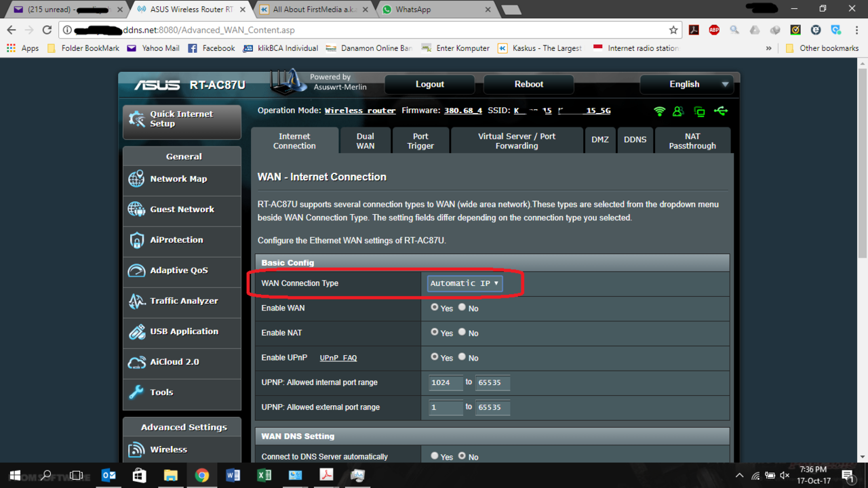Screen dimensions: 868x488
Task: Open AiProtection via its lock icon
Action: pyautogui.click(x=136, y=240)
